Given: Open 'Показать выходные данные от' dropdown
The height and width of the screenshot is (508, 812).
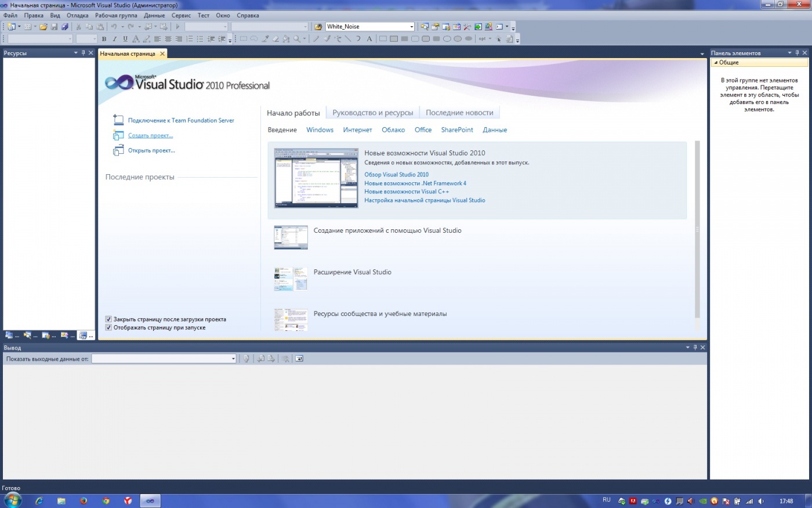Looking at the screenshot, I should click(233, 359).
